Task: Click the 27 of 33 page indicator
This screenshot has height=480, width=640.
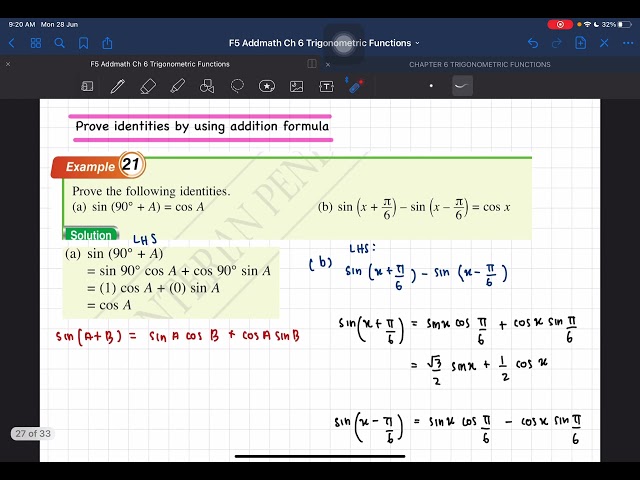Action: pos(33,433)
